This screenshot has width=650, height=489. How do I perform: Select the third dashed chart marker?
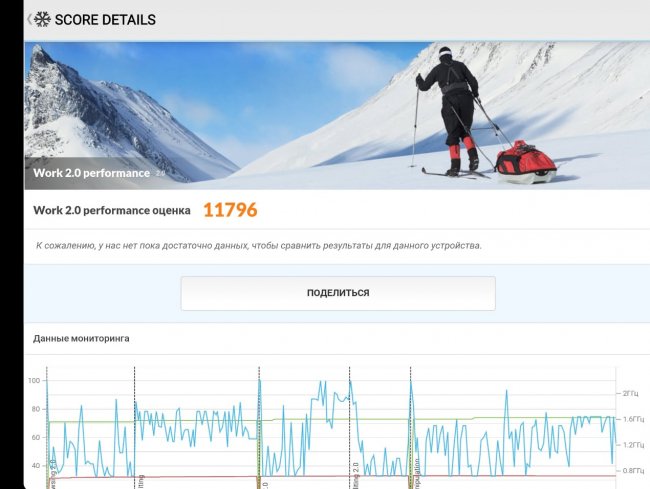pyautogui.click(x=259, y=425)
